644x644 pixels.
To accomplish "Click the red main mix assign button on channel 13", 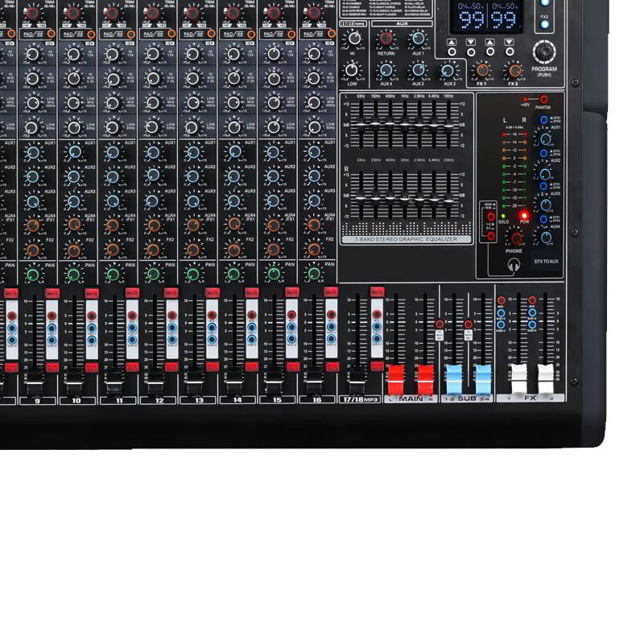I will (x=212, y=315).
